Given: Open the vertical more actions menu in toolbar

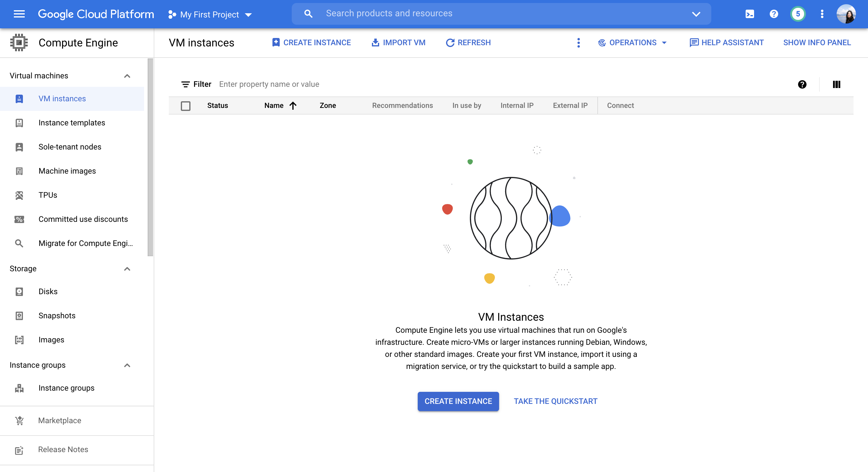Looking at the screenshot, I should (579, 43).
